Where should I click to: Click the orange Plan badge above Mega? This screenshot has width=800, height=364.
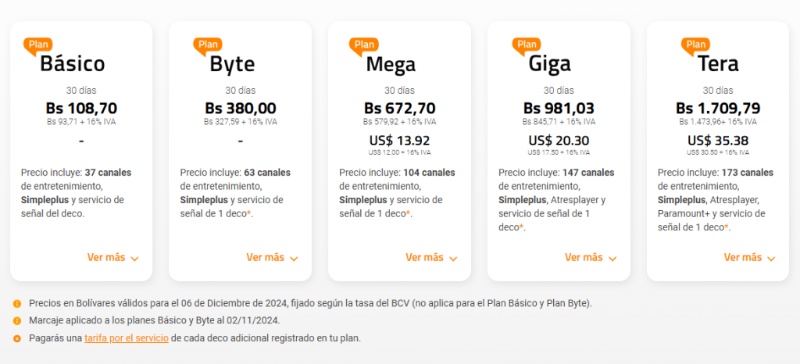(364, 45)
